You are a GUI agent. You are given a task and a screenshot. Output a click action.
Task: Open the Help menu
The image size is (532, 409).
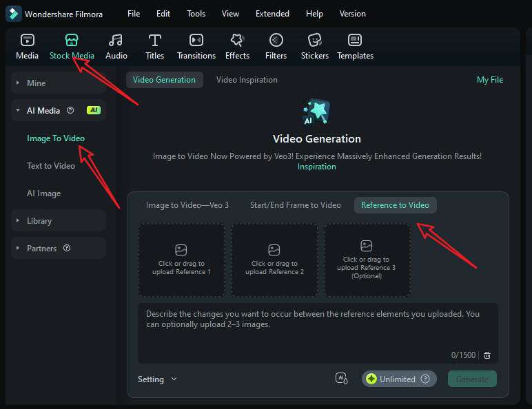tap(314, 14)
